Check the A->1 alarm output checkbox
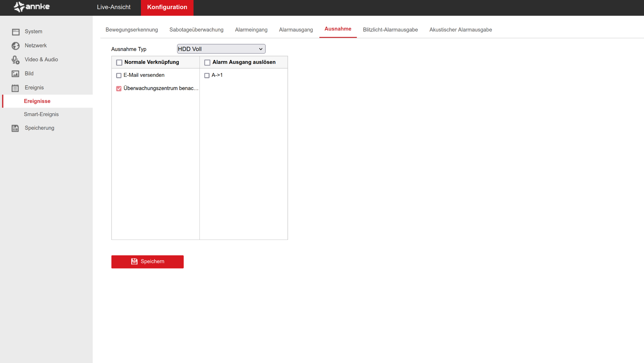The width and height of the screenshot is (644, 363). (x=207, y=75)
